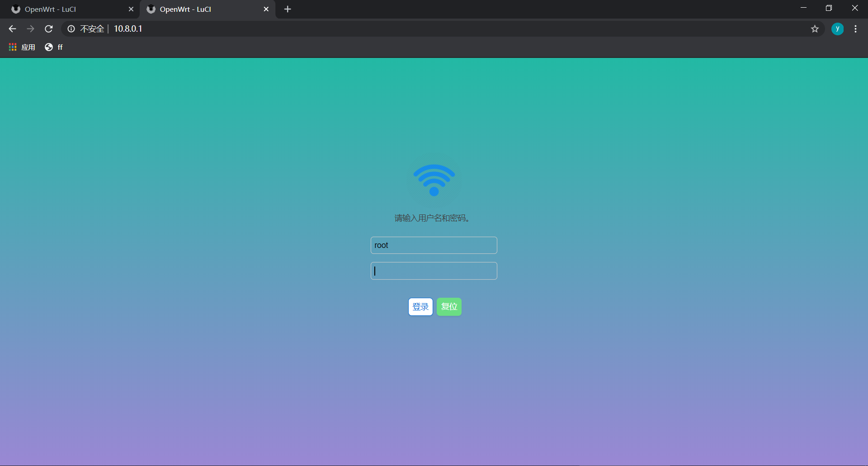Viewport: 868px width, 466px height.
Task: Open the Apps (应用) bookmarks shortcut
Action: pyautogui.click(x=22, y=47)
